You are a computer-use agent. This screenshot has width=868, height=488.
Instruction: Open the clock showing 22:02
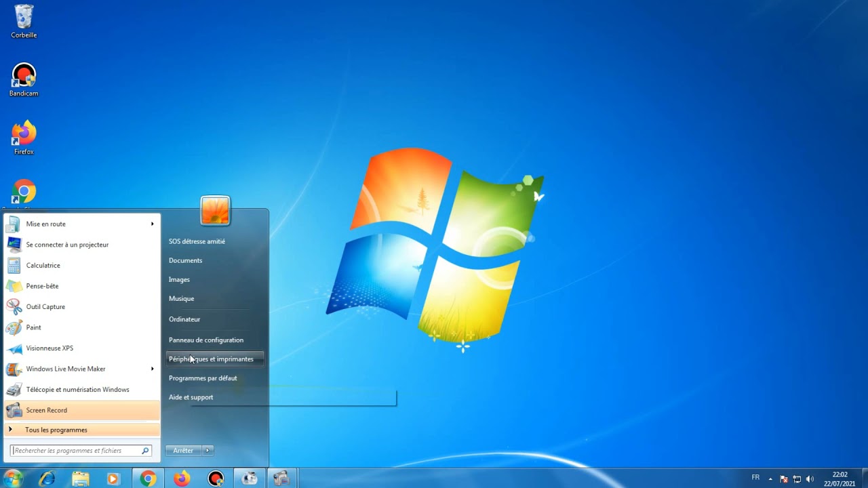pos(840,479)
